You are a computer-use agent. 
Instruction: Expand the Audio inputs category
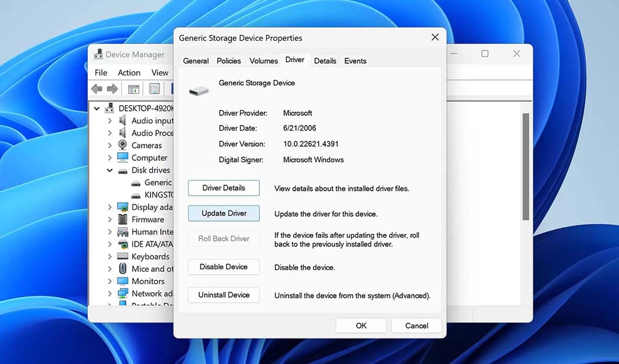click(110, 121)
